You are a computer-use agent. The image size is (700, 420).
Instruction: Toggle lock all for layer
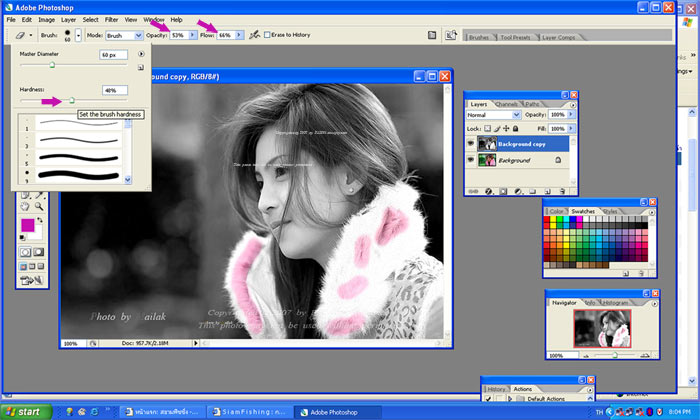pyautogui.click(x=515, y=129)
